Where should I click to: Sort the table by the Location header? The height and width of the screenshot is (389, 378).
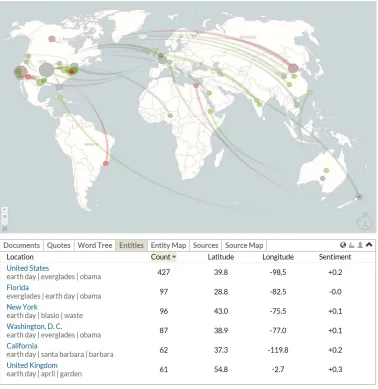coord(20,257)
